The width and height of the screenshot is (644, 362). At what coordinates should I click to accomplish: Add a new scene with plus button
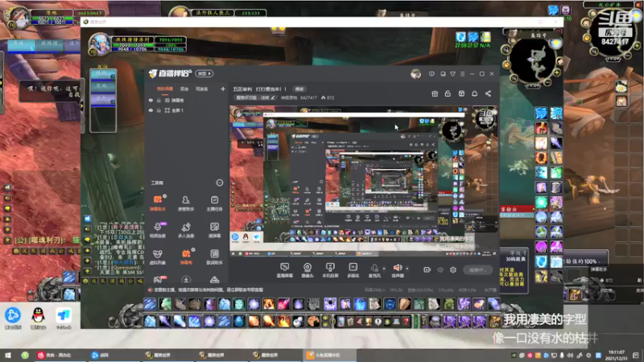pyautogui.click(x=223, y=88)
